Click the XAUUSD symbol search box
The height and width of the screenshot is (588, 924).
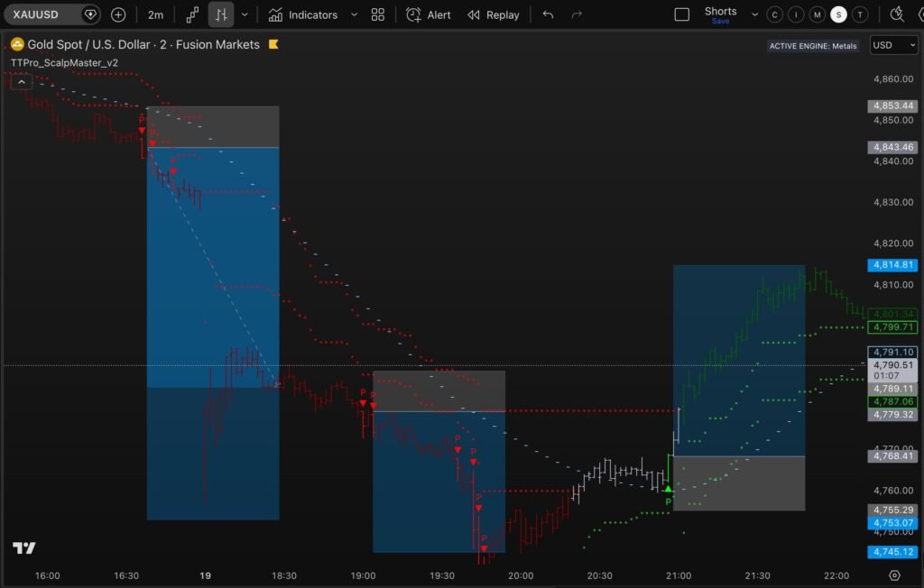pyautogui.click(x=43, y=14)
